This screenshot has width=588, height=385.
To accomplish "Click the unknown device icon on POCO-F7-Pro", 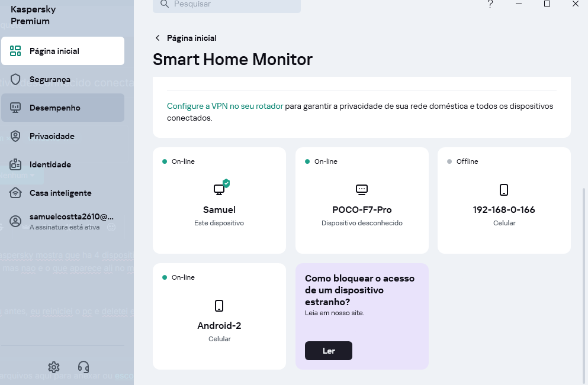I will [x=362, y=189].
